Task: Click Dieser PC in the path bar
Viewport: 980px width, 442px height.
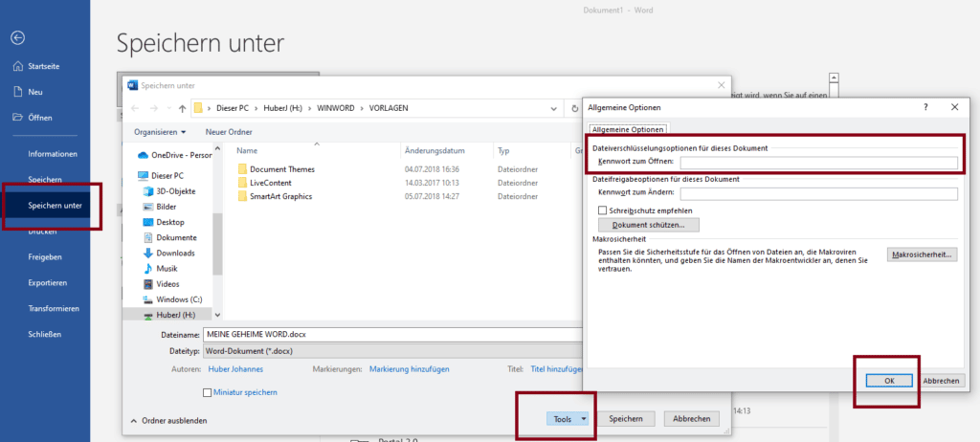Action: (x=233, y=108)
